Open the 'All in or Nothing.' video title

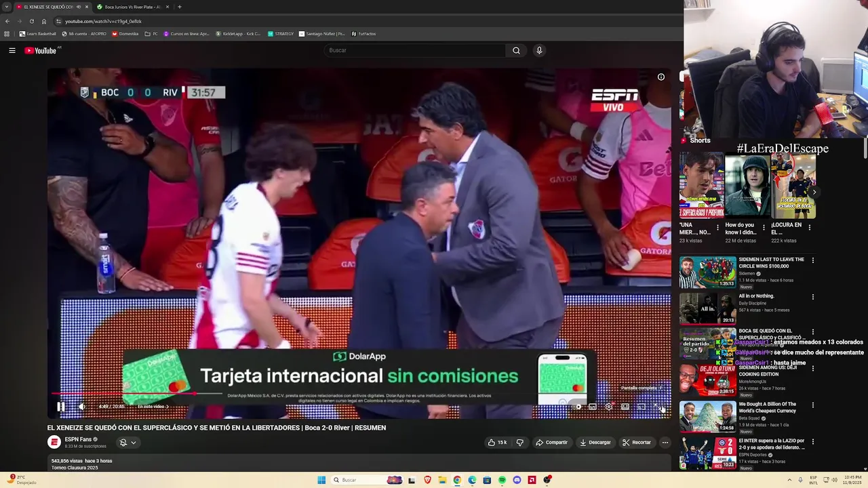(x=756, y=296)
